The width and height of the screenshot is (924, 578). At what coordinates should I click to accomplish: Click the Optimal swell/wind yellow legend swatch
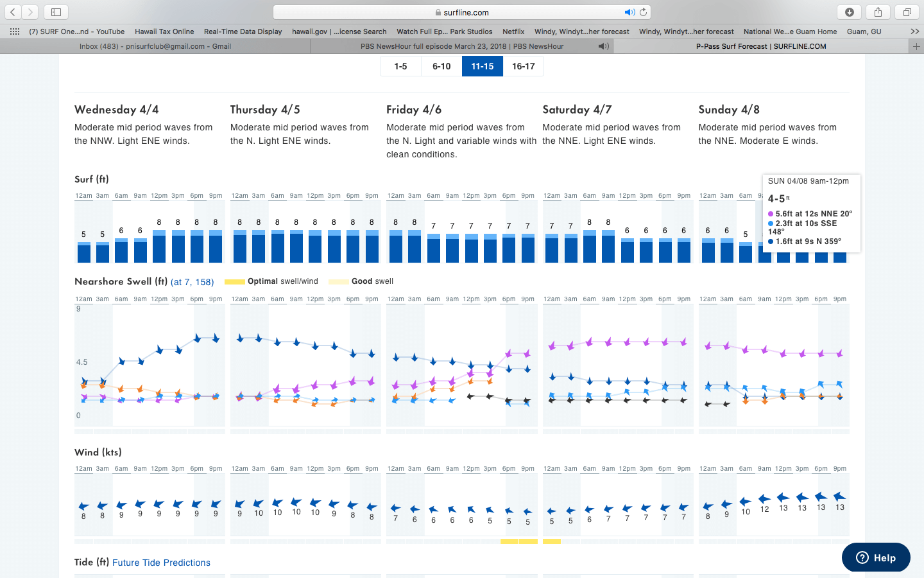234,281
